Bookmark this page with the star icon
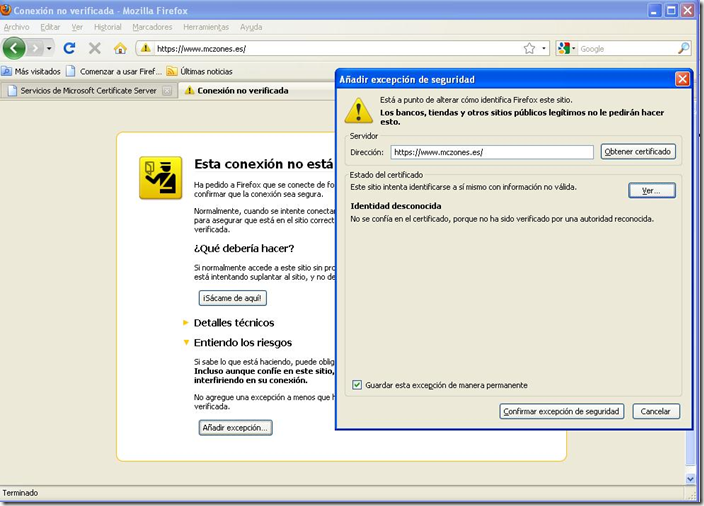Viewport: 704px width, 506px height. click(529, 48)
